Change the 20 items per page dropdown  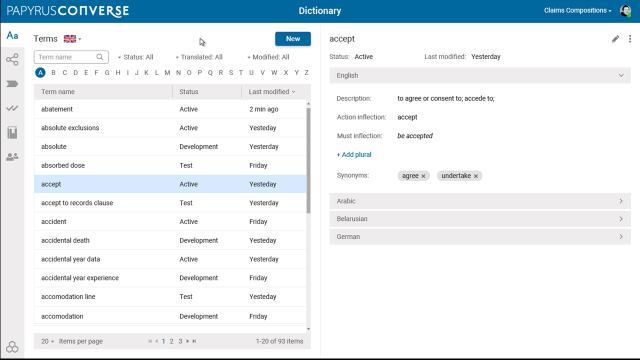[47, 341]
